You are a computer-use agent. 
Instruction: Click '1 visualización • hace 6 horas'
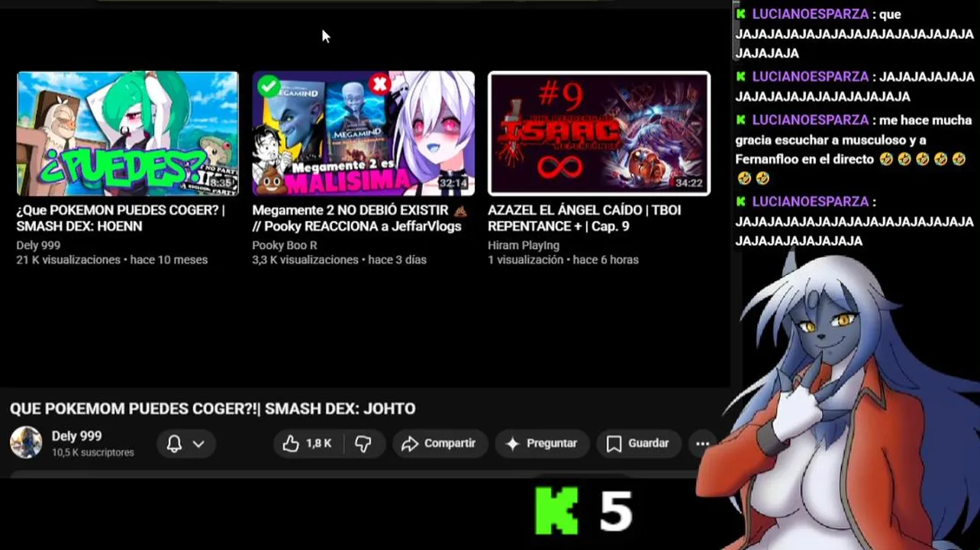coord(563,260)
